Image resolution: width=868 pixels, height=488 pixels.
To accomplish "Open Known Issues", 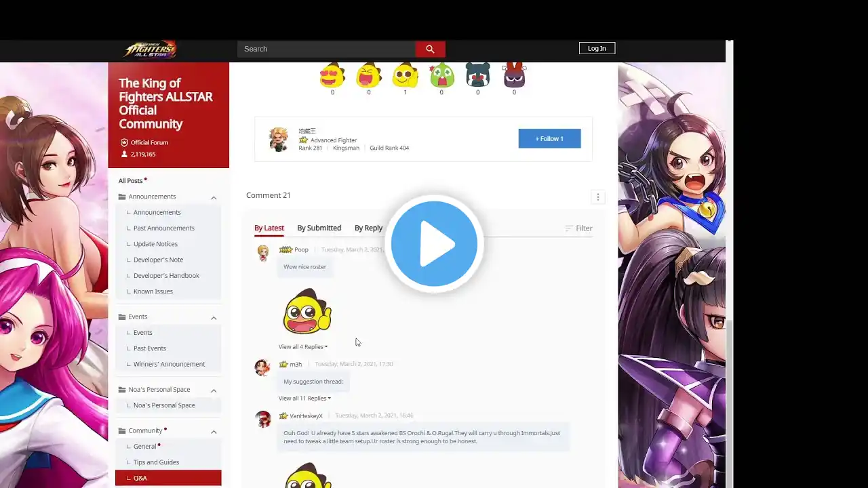I will (x=153, y=291).
